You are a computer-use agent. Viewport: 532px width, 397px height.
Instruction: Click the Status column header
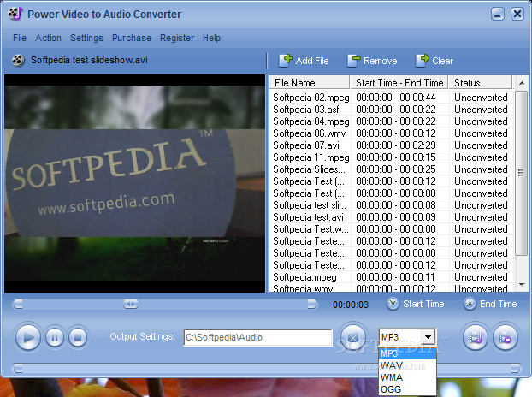[x=481, y=83]
